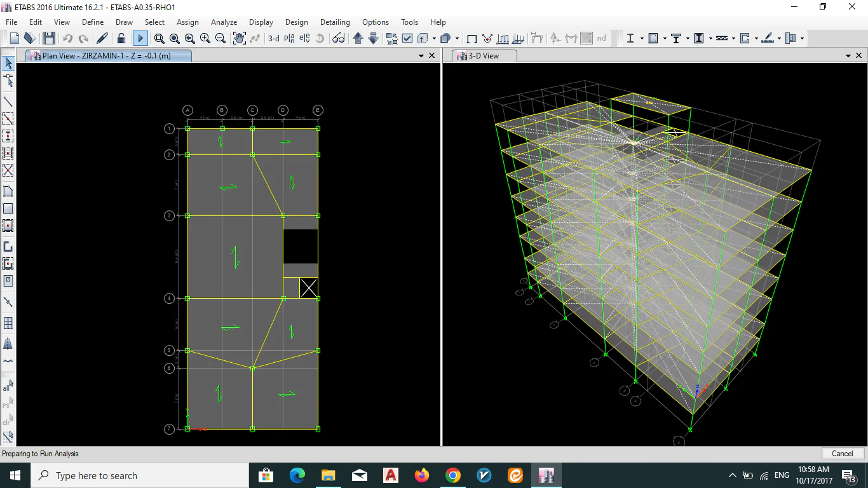
Task: Expand the Plan View window dropdown arrow
Action: [421, 56]
